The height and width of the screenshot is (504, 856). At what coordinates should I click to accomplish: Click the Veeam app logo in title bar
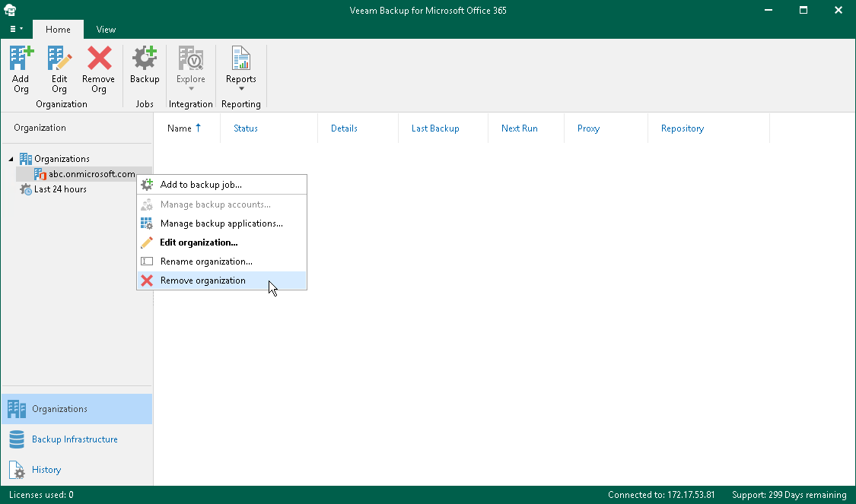tap(10, 10)
